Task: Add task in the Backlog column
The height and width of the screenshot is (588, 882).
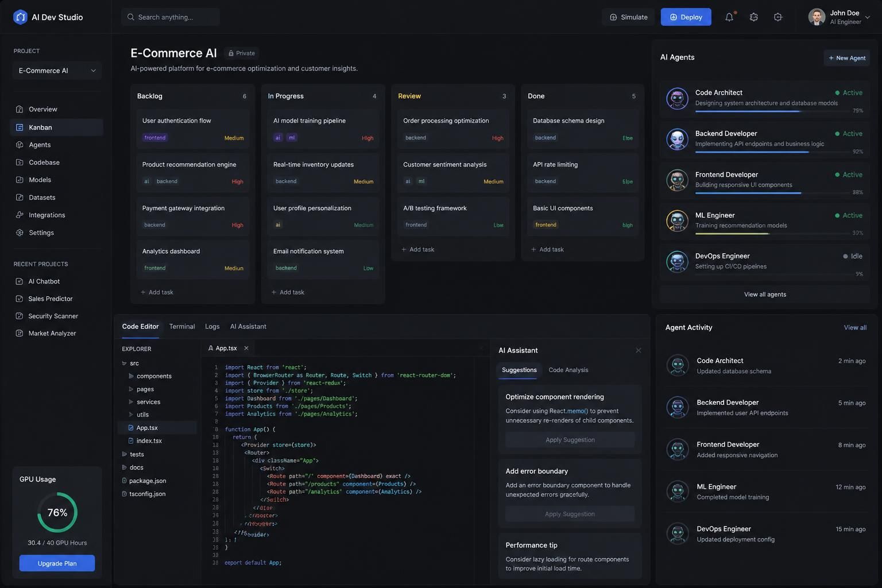Action: click(x=157, y=292)
